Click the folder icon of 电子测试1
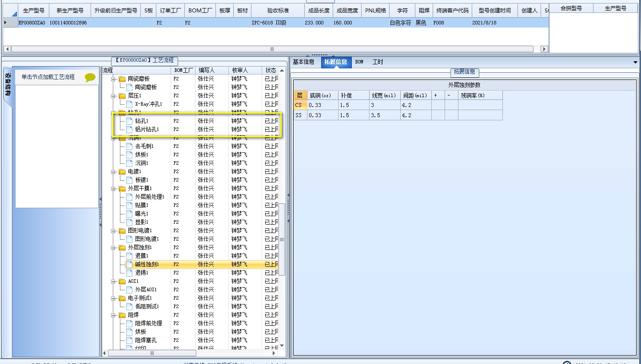The height and width of the screenshot is (364, 641). pyautogui.click(x=122, y=298)
